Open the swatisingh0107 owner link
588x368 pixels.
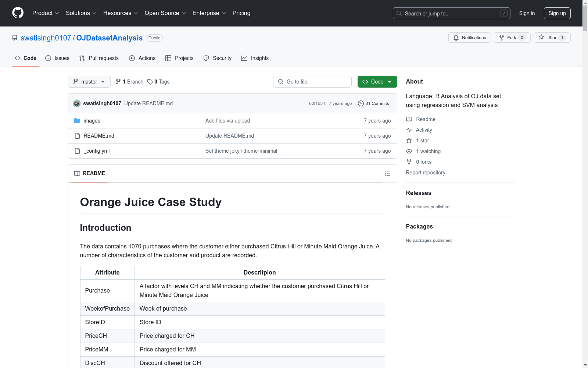pos(46,38)
